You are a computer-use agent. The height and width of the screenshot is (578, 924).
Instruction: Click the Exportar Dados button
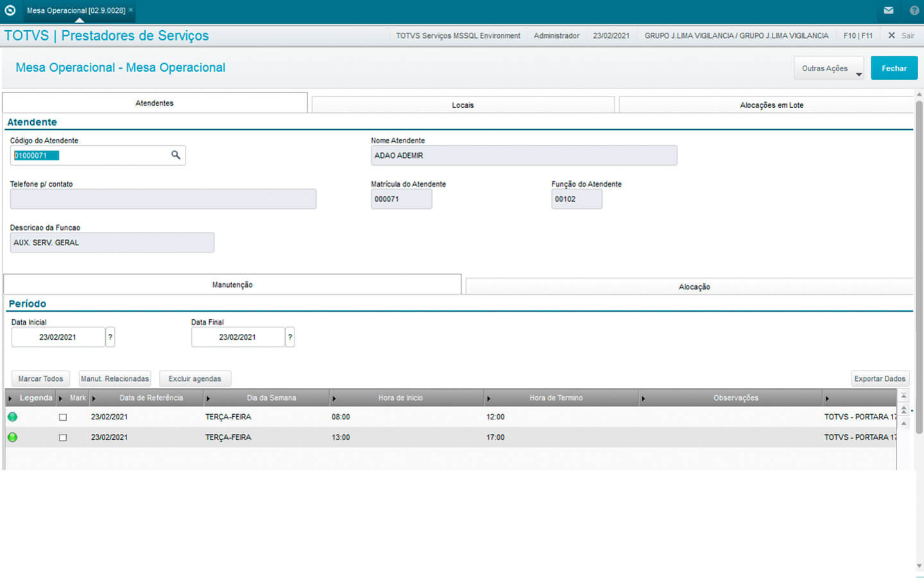880,379
